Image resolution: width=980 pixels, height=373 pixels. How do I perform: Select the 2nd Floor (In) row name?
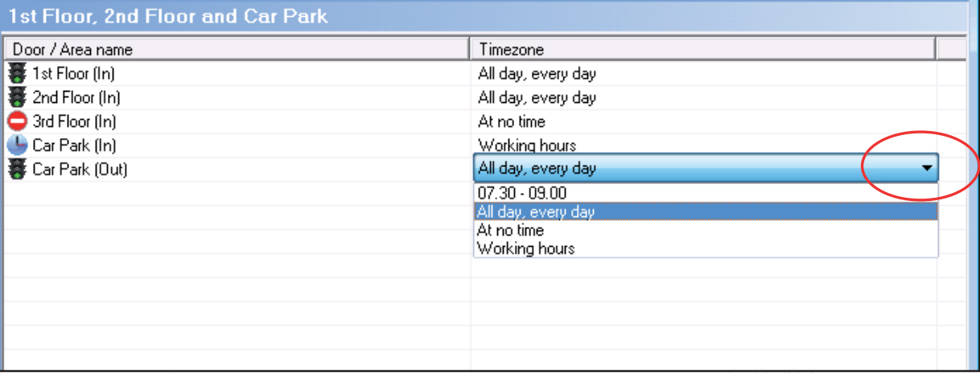tap(75, 98)
